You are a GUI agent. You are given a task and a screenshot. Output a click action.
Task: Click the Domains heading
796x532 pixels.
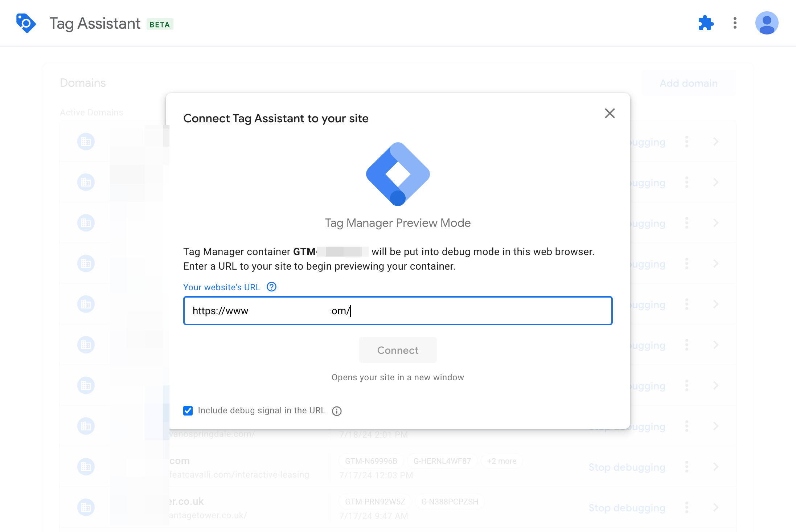[83, 83]
